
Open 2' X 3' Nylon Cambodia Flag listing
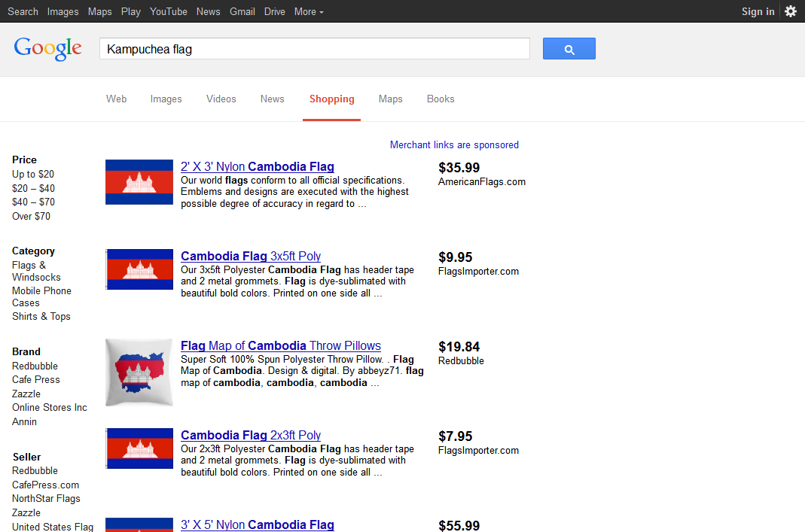pyautogui.click(x=258, y=167)
